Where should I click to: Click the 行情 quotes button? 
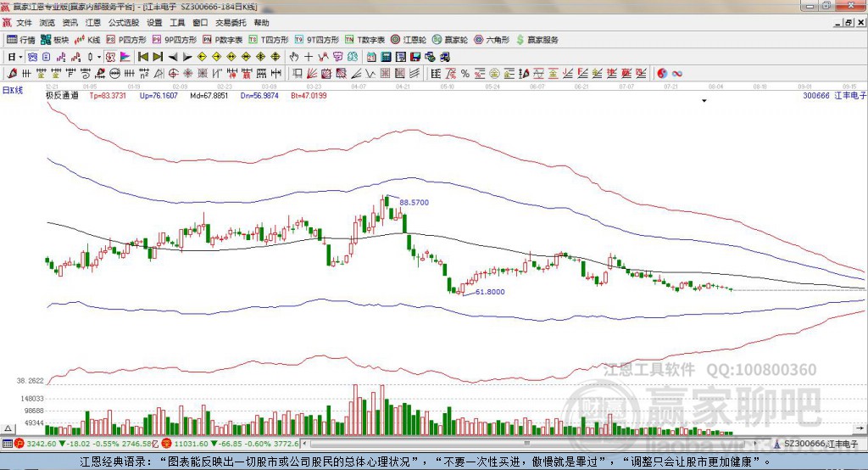click(x=21, y=40)
